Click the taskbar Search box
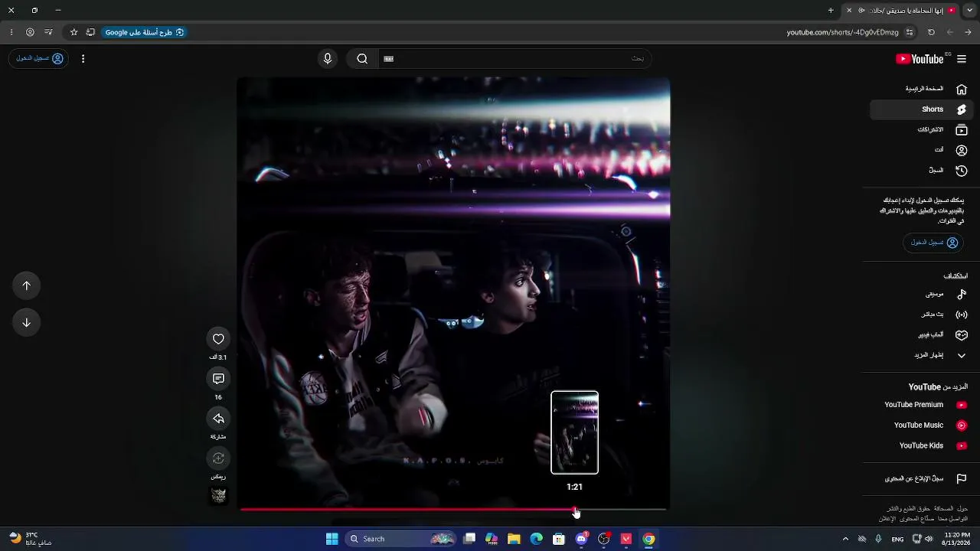The image size is (980, 551). [x=401, y=539]
